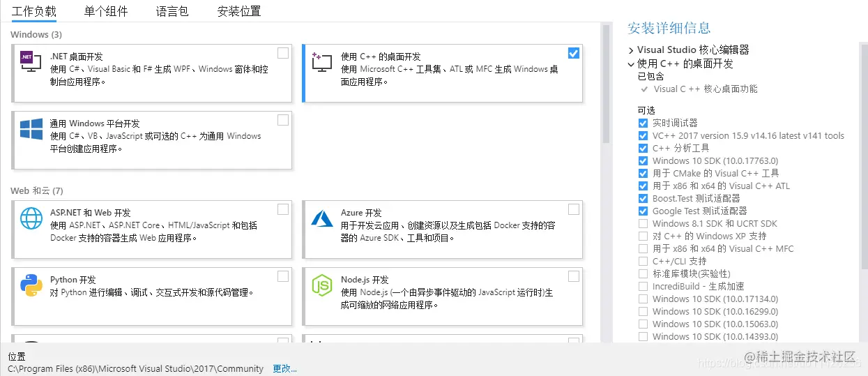The width and height of the screenshot is (868, 376).
Task: Select the Azure 开发 workload title
Action: (361, 213)
